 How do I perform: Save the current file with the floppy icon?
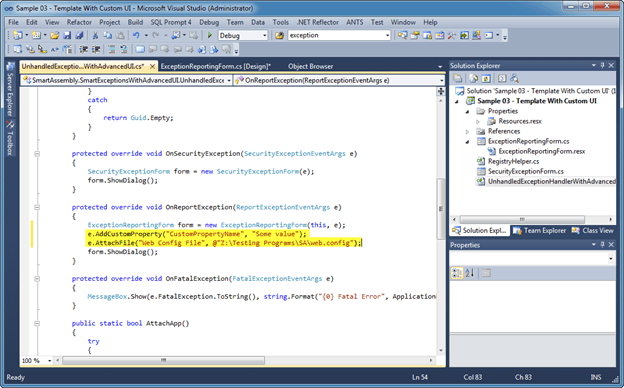(x=67, y=35)
